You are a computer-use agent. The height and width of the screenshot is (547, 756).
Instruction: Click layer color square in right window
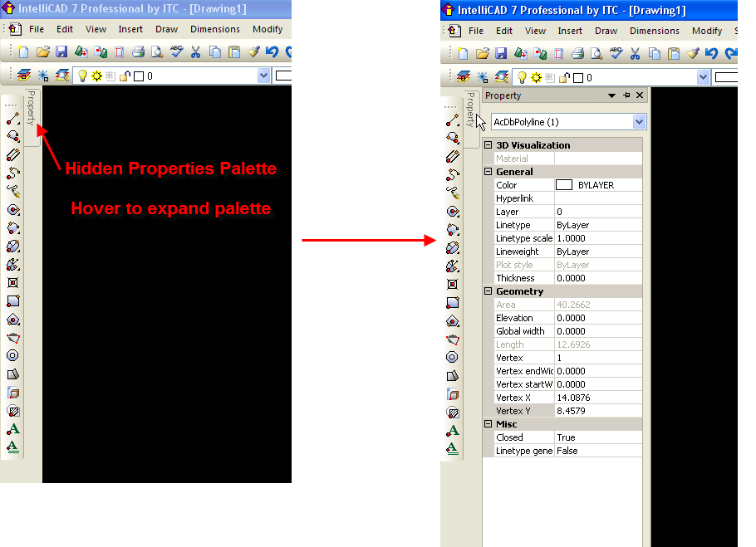tap(578, 77)
